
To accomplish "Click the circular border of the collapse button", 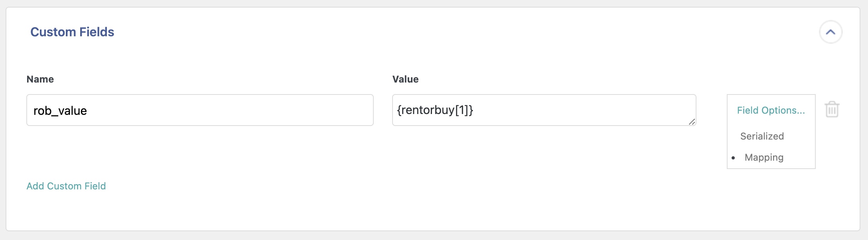I will 821,32.
